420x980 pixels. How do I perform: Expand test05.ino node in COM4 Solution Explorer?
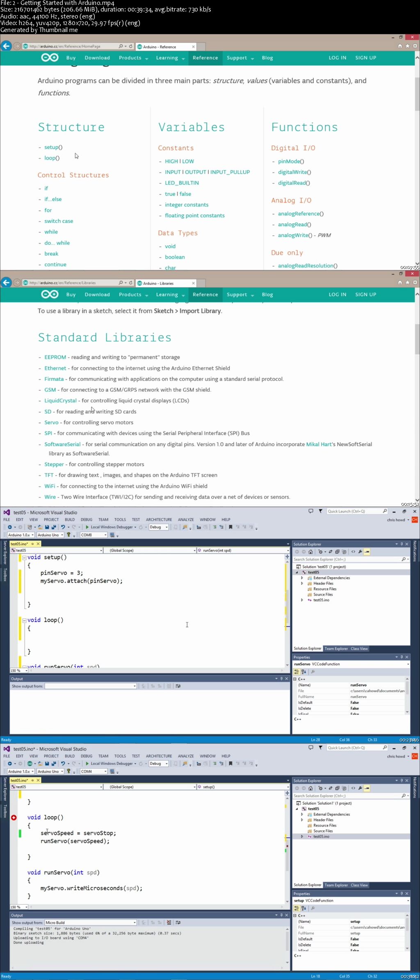pyautogui.click(x=302, y=836)
